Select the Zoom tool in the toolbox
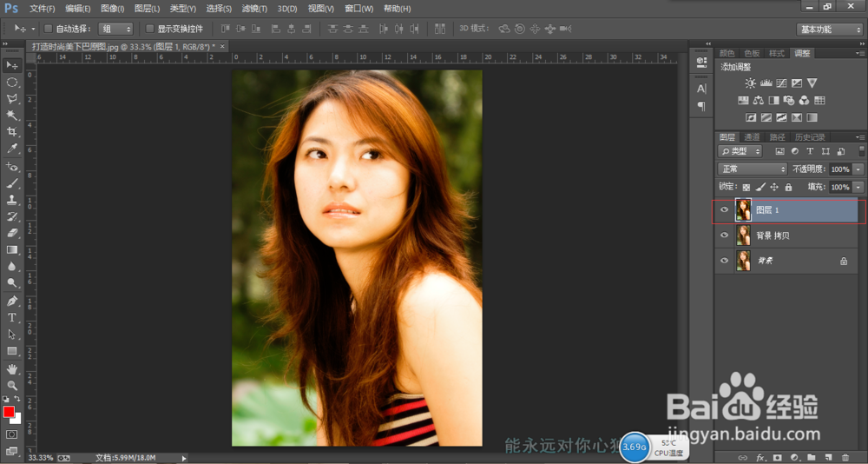Screen dimensions: 868x464 pyautogui.click(x=11, y=385)
